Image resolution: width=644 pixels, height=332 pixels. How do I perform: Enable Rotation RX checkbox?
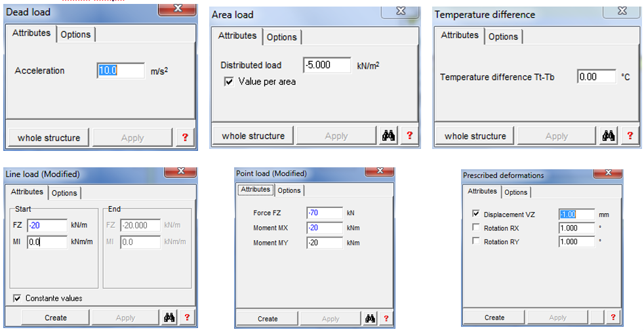pyautogui.click(x=475, y=228)
